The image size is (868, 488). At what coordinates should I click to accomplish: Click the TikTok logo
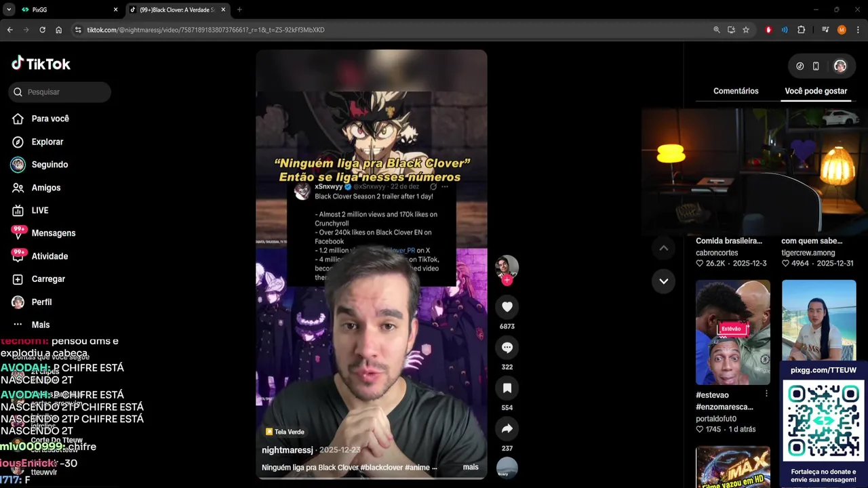(x=41, y=64)
